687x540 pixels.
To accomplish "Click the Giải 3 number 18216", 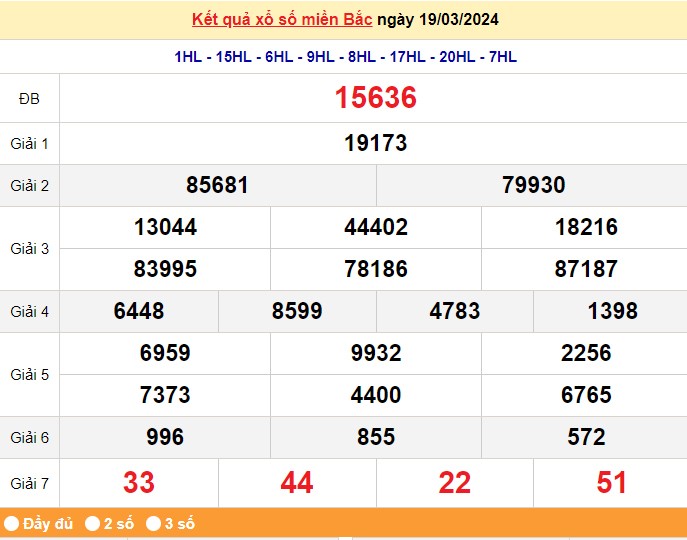I will pyautogui.click(x=586, y=227).
